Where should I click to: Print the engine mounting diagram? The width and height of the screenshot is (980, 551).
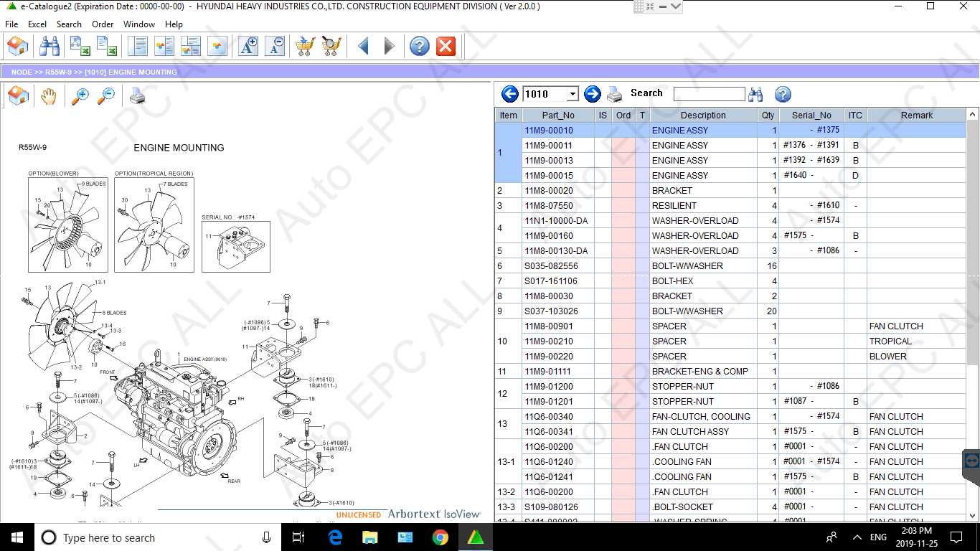point(136,95)
